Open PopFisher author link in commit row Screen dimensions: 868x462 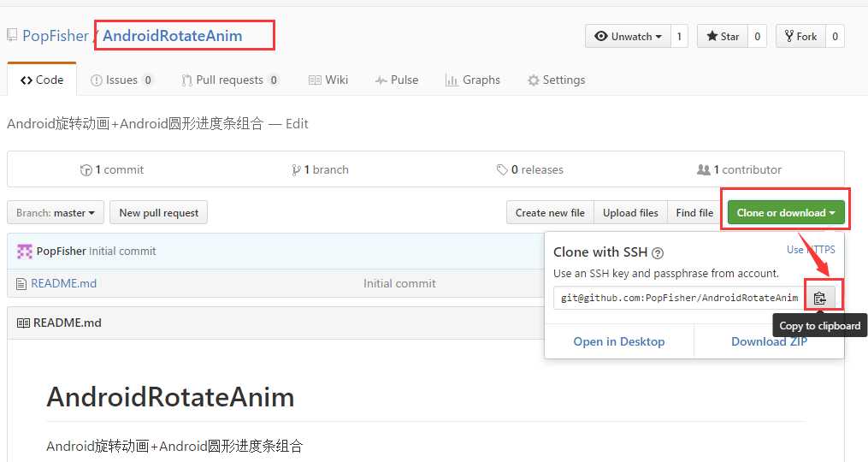point(61,251)
